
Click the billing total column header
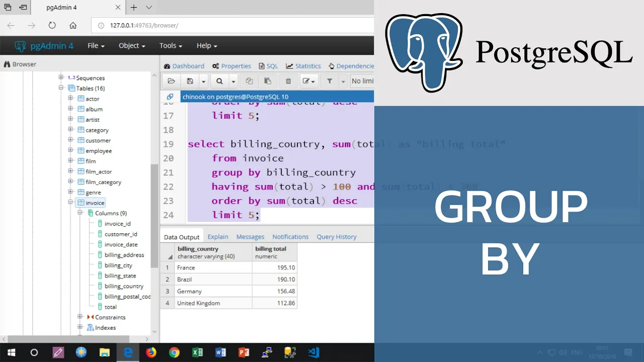coord(275,252)
